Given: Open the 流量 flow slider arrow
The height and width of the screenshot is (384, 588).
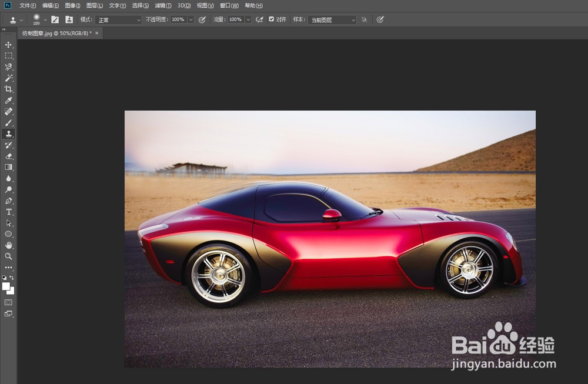Looking at the screenshot, I should (248, 19).
